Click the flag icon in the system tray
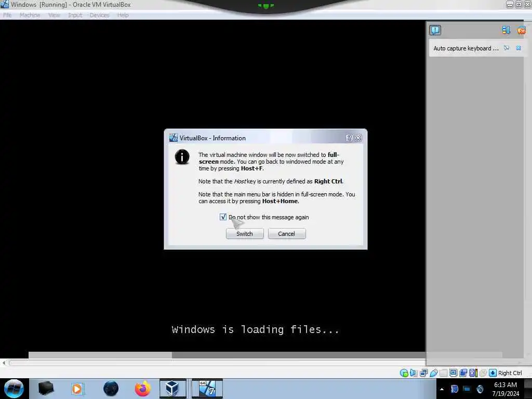Screen dimensions: 532x399 [454, 389]
